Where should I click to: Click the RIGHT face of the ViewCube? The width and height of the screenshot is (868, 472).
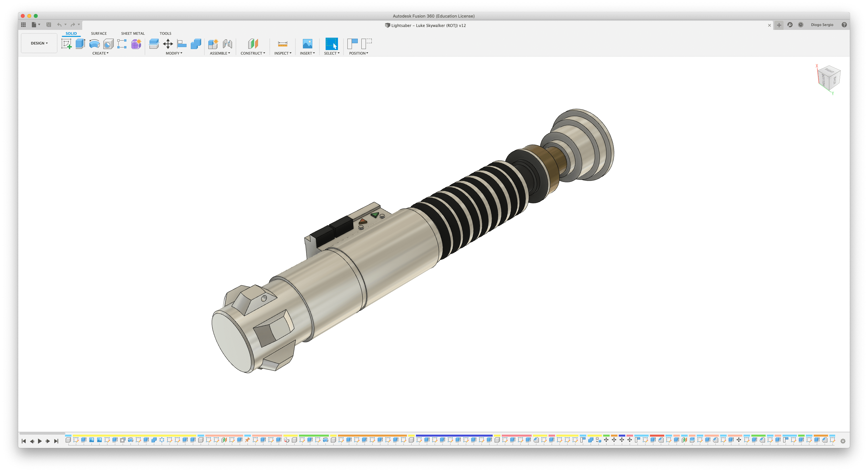[x=829, y=71]
